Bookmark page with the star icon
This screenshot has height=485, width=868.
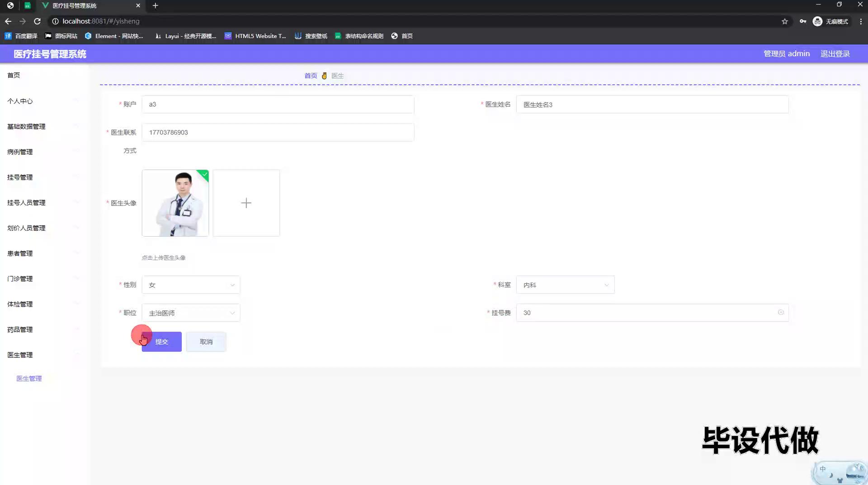coord(784,21)
